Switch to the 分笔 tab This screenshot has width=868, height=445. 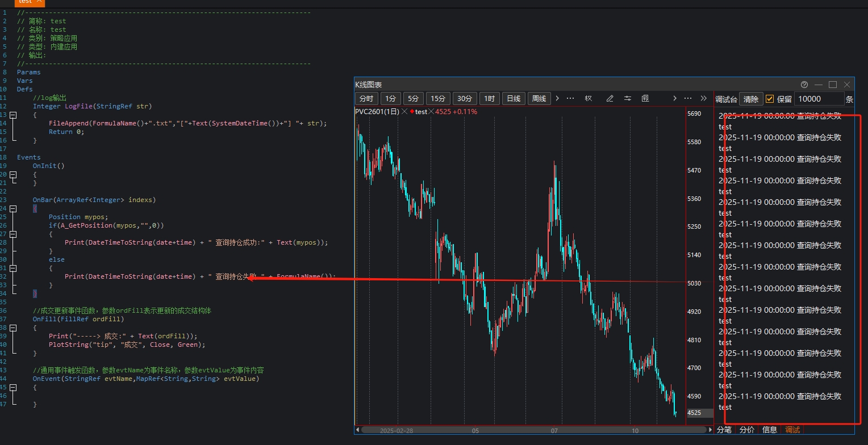tap(724, 430)
